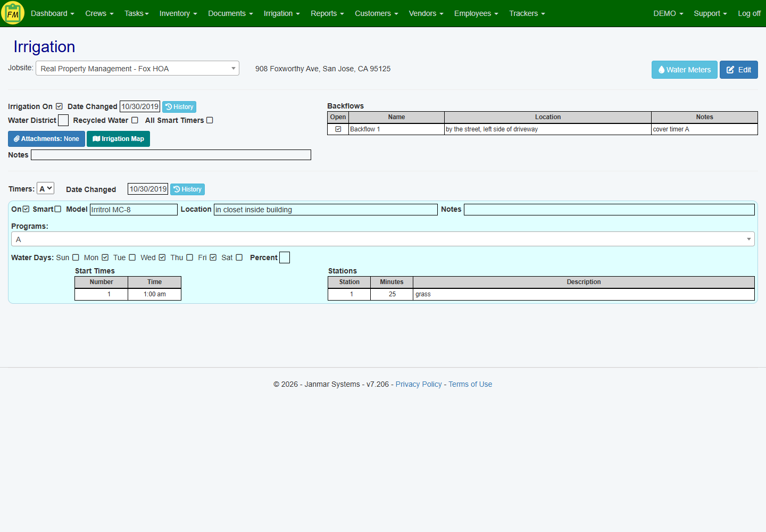The width and height of the screenshot is (766, 532).
Task: Uncheck Wed water day
Action: coord(162,257)
